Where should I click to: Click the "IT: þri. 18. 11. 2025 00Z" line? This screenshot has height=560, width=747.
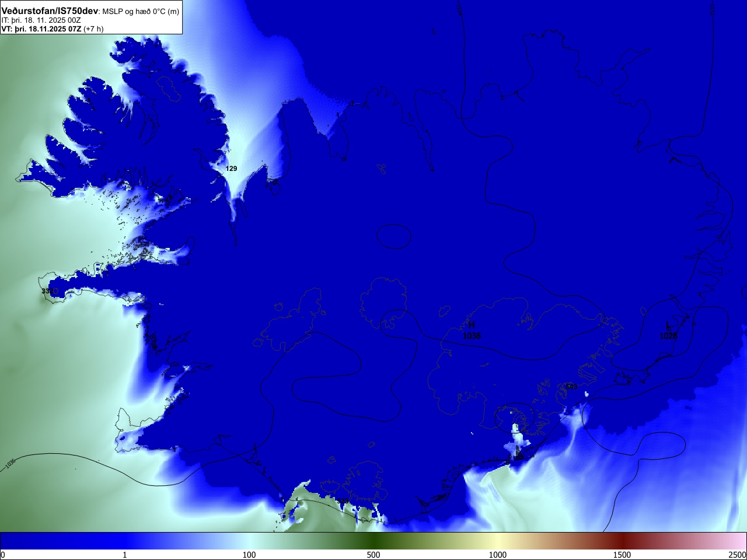[41, 20]
